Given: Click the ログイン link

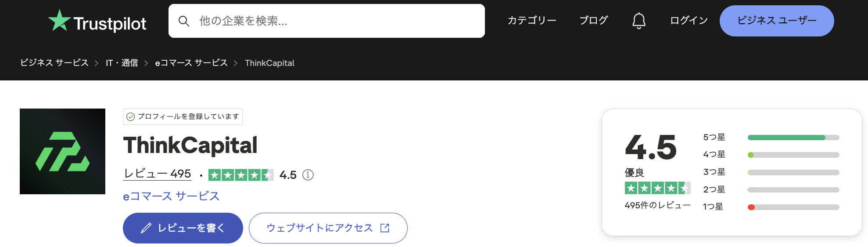Looking at the screenshot, I should [x=689, y=21].
